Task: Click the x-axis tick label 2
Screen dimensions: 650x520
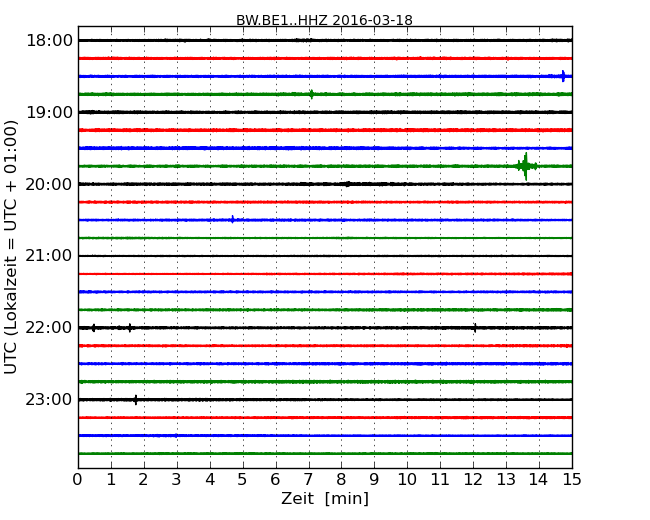Action: pyautogui.click(x=143, y=480)
